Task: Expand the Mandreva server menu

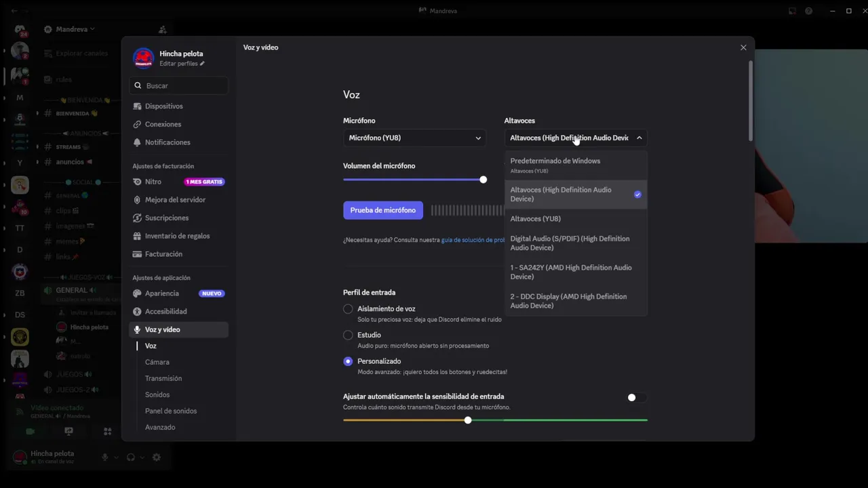Action: [x=75, y=29]
